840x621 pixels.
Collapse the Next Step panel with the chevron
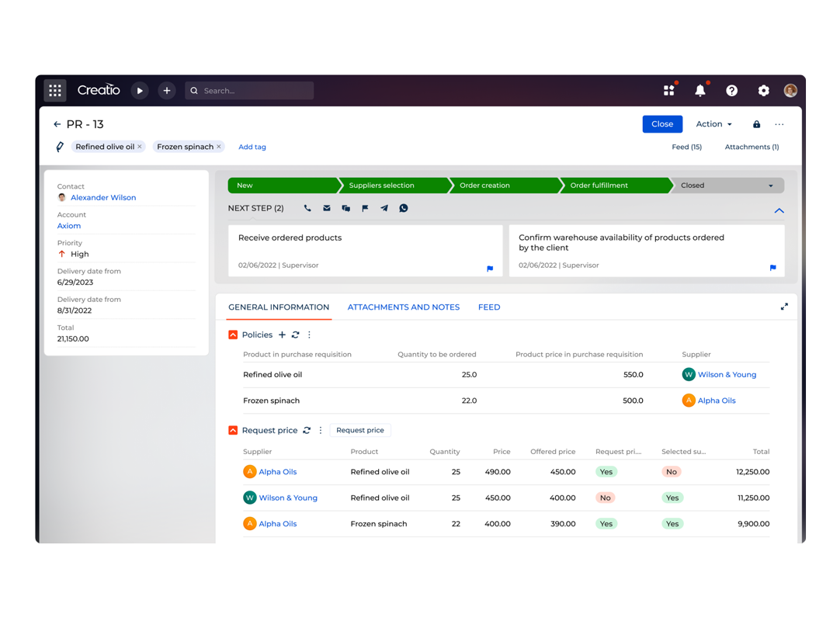click(779, 210)
